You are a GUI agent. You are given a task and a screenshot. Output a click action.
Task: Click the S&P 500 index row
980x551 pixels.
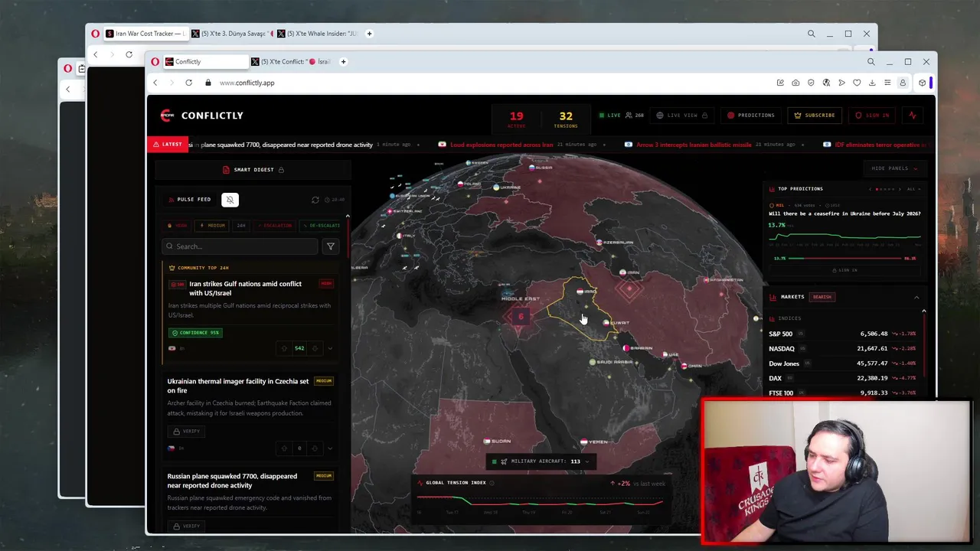pos(843,334)
